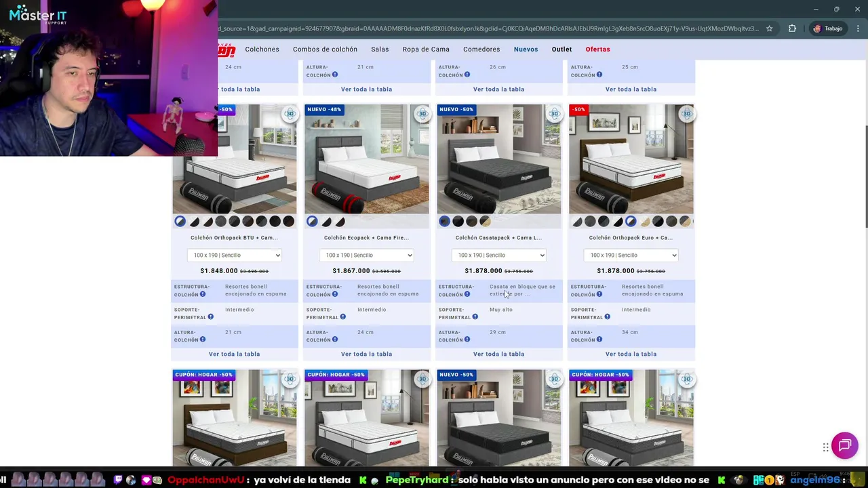Click Altura-Colchón info icon on Orthopack Euro

[x=599, y=339]
